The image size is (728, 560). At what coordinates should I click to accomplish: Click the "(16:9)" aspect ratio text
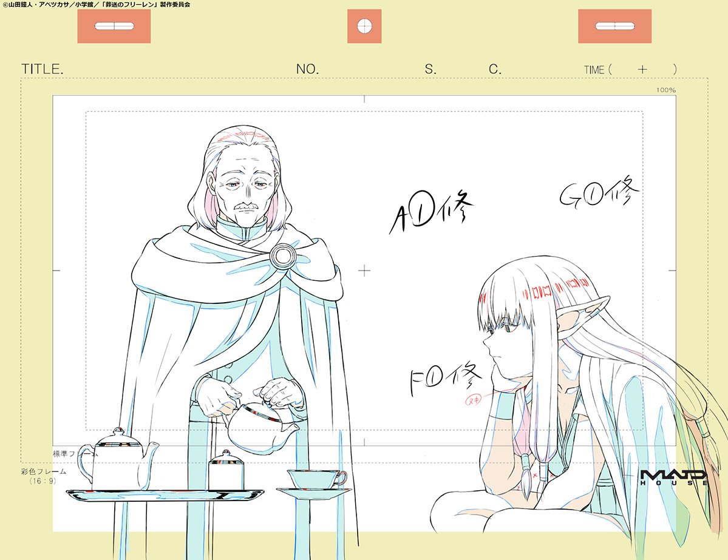(43, 481)
